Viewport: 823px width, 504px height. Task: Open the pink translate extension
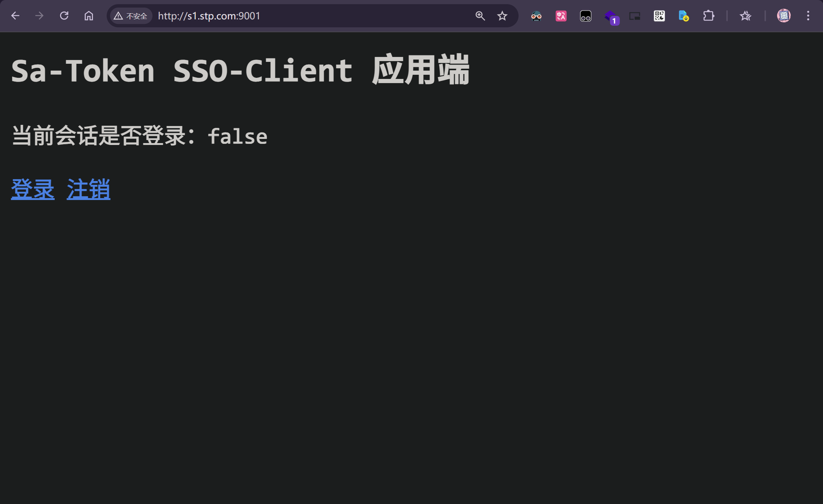click(x=561, y=16)
